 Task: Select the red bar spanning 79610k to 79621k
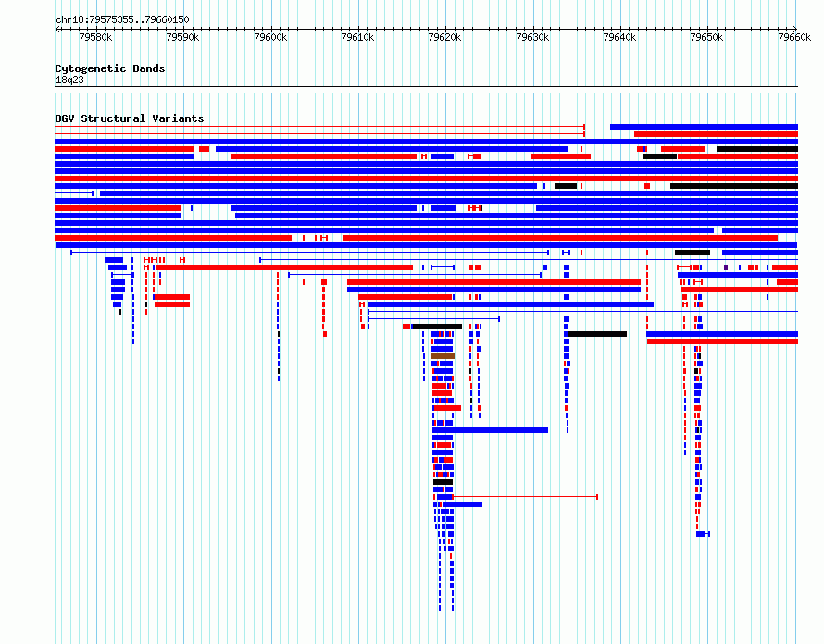(x=406, y=297)
